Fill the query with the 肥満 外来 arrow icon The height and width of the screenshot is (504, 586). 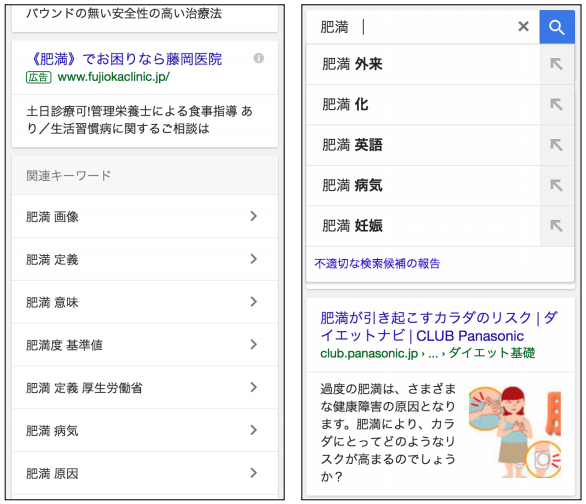[556, 64]
